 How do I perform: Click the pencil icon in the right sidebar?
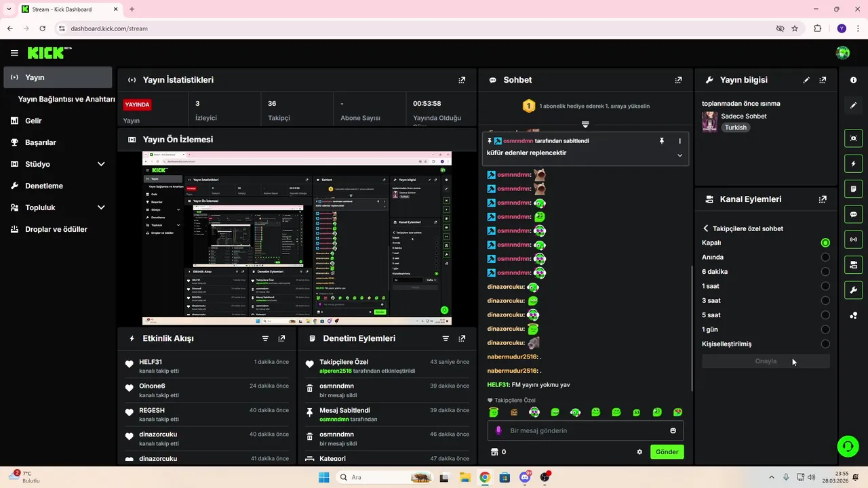pos(853,105)
